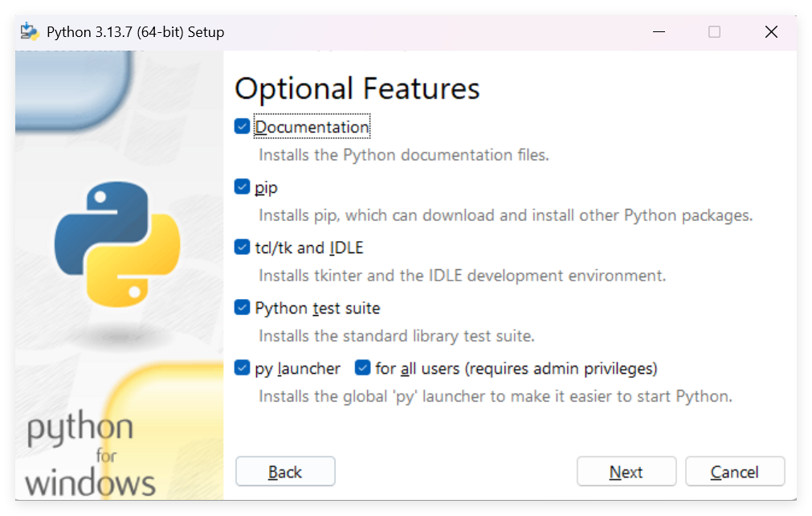The width and height of the screenshot is (812, 516).
Task: Click the Python logo on the left panel
Action: click(117, 245)
